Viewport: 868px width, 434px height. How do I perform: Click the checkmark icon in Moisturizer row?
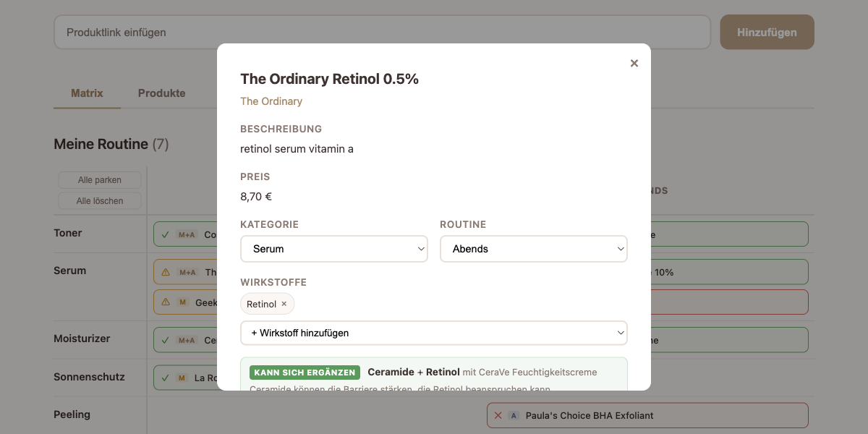click(166, 340)
